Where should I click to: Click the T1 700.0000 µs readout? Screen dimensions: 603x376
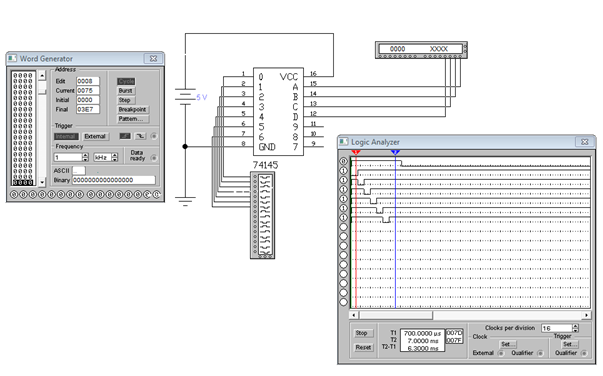pos(422,333)
